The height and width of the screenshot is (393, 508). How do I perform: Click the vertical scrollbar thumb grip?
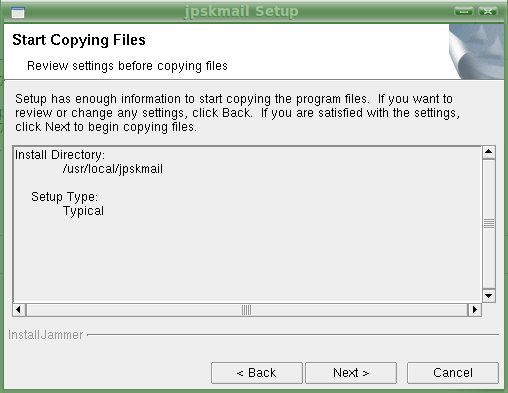tap(489, 224)
